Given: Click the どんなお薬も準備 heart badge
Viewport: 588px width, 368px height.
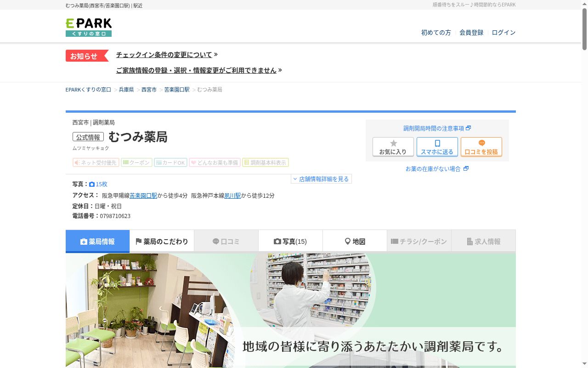Looking at the screenshot, I should [x=215, y=162].
